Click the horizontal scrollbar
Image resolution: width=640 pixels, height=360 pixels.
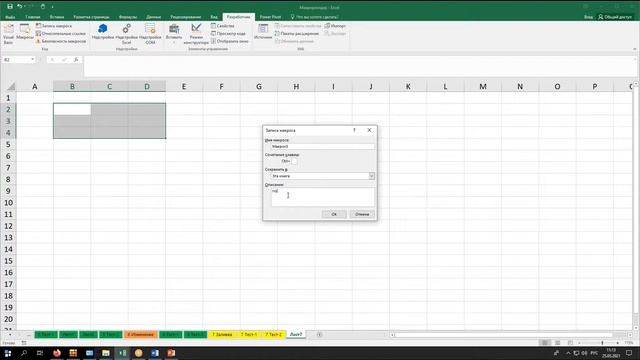(510, 335)
